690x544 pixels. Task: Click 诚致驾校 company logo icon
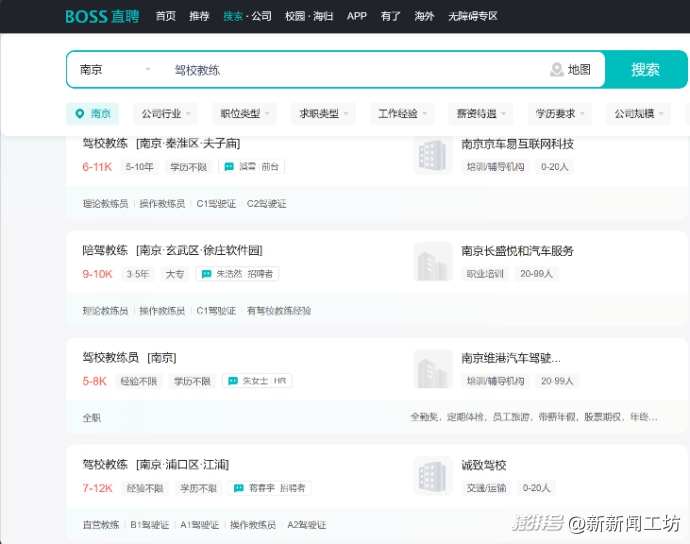tap(432, 476)
